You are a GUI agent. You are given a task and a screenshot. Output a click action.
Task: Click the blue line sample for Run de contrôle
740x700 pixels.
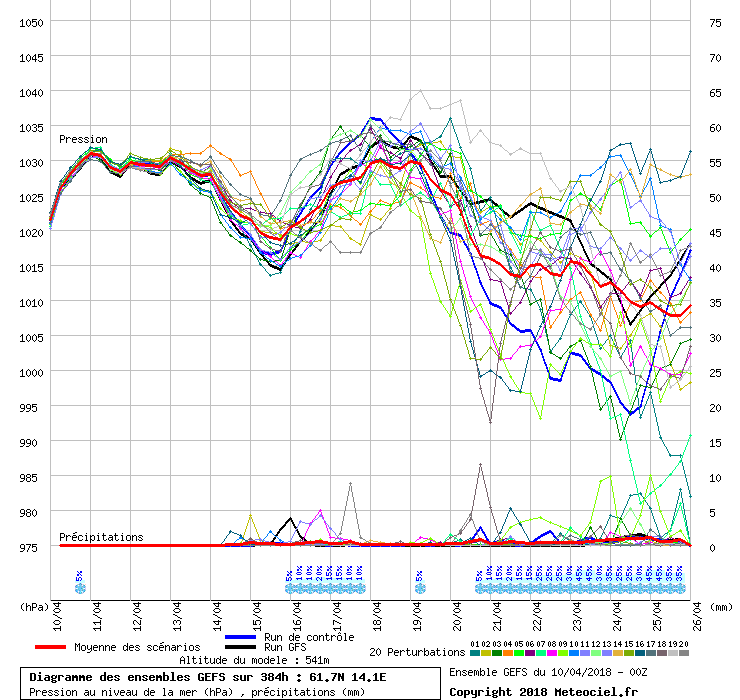[241, 637]
